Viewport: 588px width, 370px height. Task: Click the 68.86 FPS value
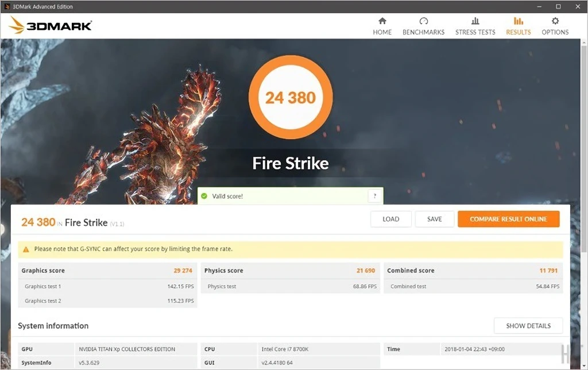[x=365, y=286]
